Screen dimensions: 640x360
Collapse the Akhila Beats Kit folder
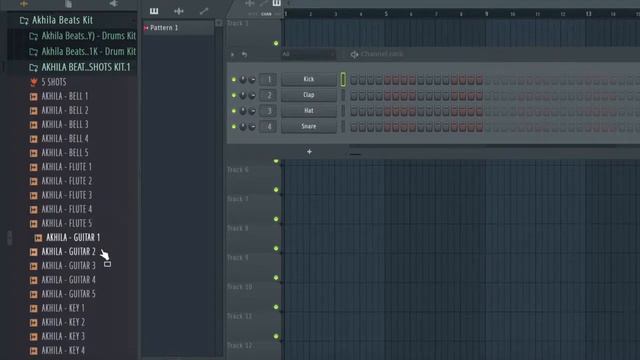coord(24,20)
